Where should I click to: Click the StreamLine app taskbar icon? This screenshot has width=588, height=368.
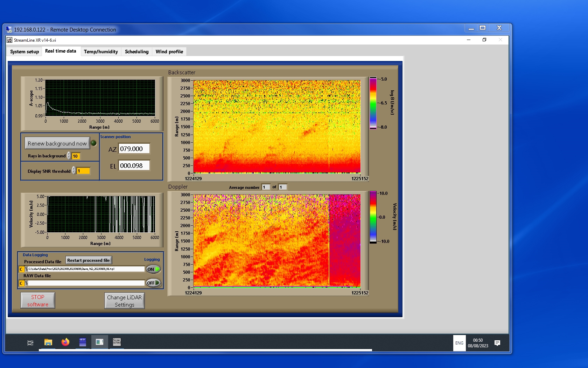pos(99,342)
